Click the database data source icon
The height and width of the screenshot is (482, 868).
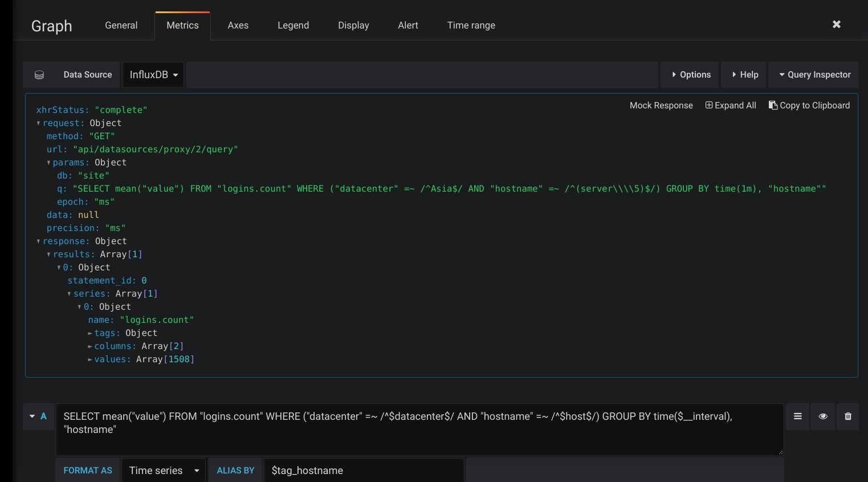tap(39, 74)
